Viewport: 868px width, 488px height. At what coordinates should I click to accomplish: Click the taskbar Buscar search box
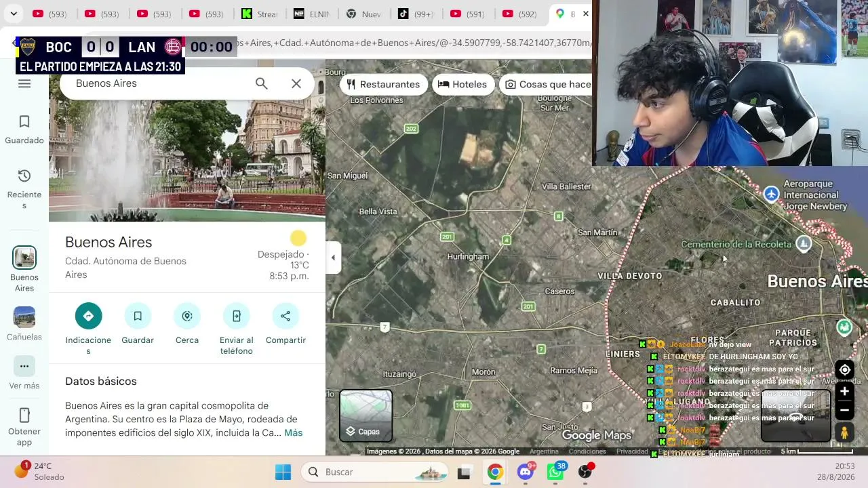(x=375, y=472)
